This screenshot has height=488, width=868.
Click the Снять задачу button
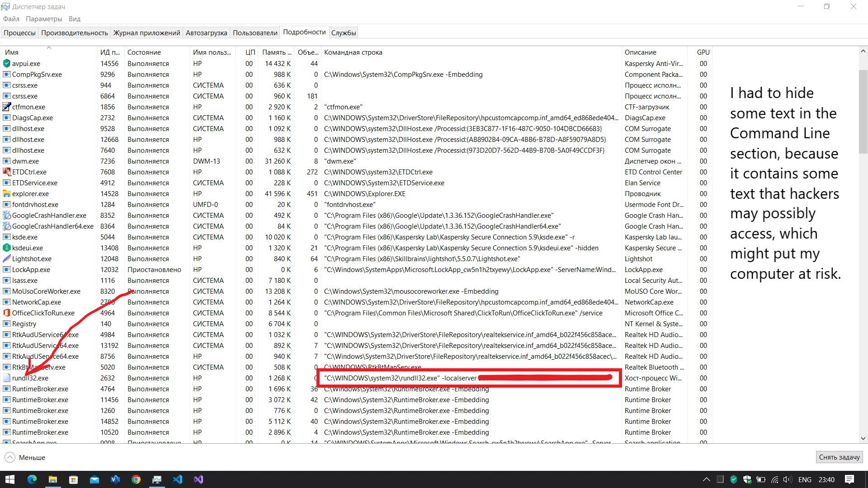(839, 457)
